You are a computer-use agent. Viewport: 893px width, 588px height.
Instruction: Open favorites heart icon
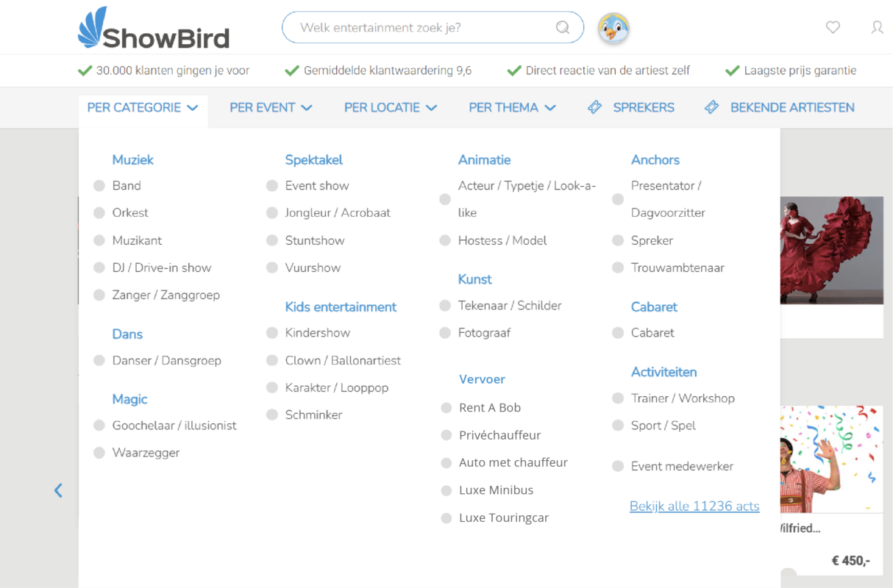833,27
